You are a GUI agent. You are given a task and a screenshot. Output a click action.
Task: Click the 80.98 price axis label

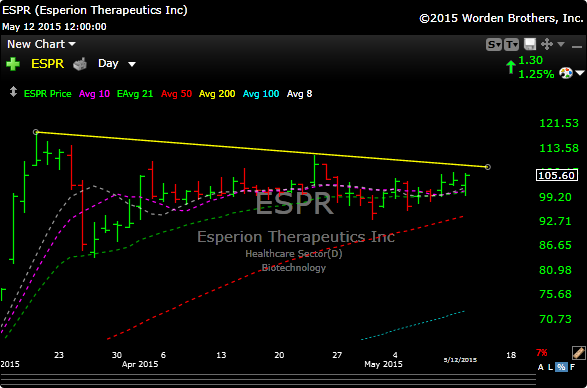pos(556,270)
